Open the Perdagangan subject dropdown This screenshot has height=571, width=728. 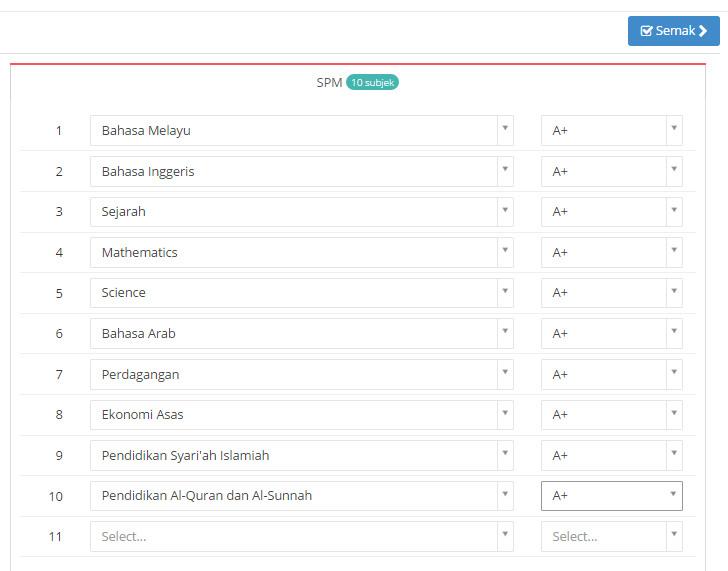[302, 374]
